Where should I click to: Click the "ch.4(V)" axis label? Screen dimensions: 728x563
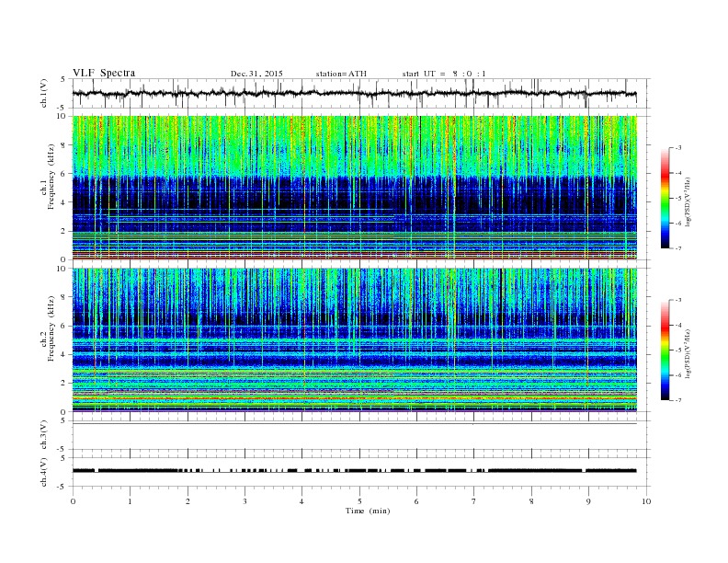coord(44,472)
